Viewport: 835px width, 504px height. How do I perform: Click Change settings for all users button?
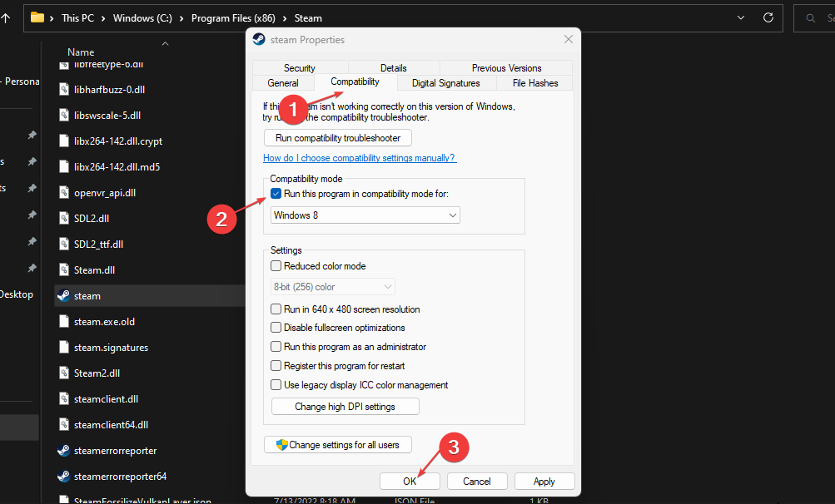(338, 445)
